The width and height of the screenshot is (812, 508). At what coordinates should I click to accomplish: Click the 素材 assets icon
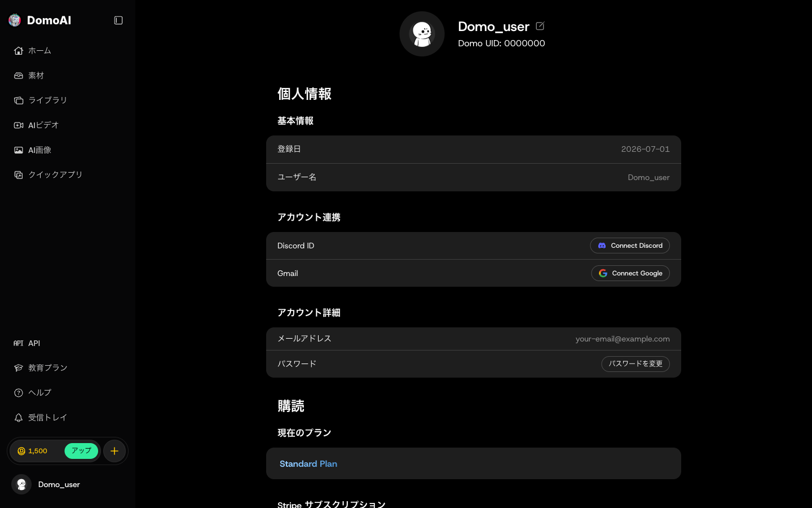tap(19, 76)
